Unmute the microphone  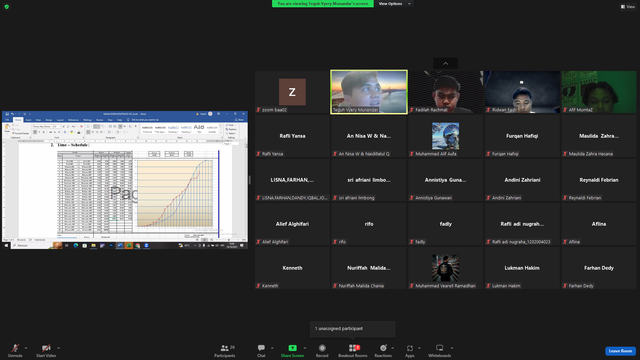coord(15,350)
